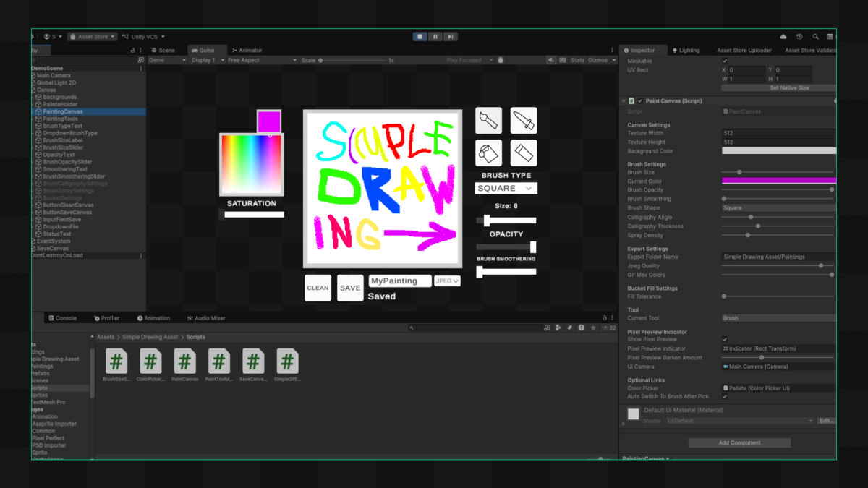Click the MyPainting filename input field
Image resolution: width=868 pixels, height=488 pixels.
coord(400,281)
